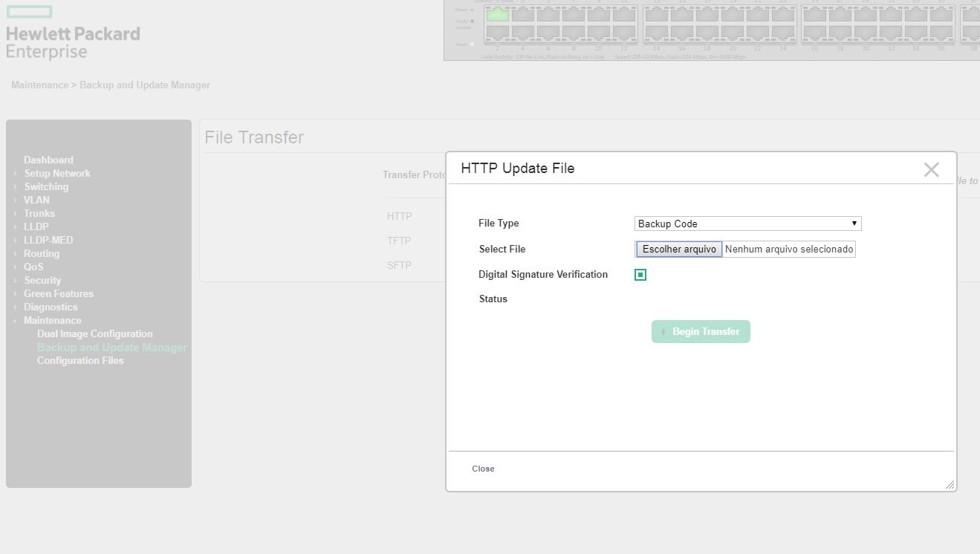
Task: Select Backup and Update Manager in sidebar
Action: (x=111, y=348)
